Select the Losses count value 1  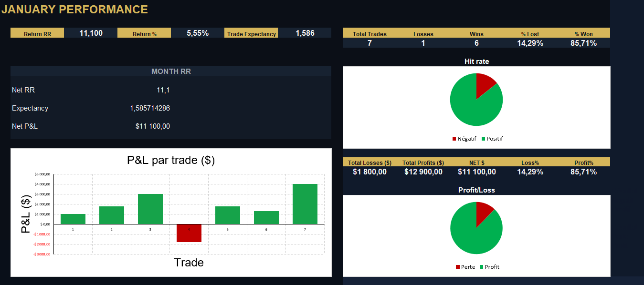(423, 43)
